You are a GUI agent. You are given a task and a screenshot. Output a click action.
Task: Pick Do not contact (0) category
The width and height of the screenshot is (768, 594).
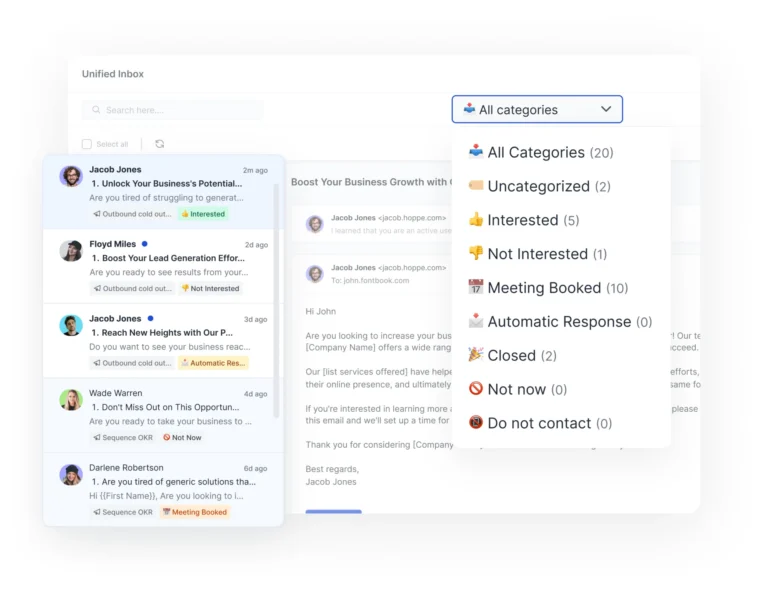pos(539,423)
